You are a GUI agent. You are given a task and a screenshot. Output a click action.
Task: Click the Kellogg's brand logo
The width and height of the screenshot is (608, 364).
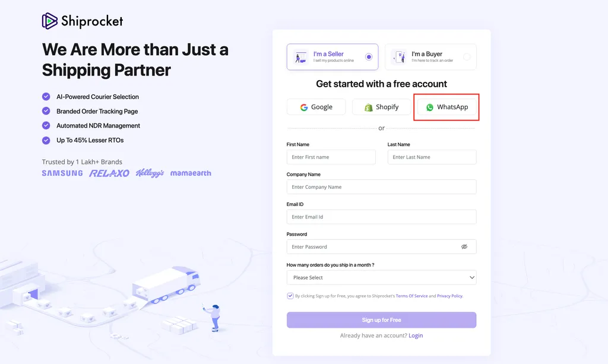coord(150,173)
